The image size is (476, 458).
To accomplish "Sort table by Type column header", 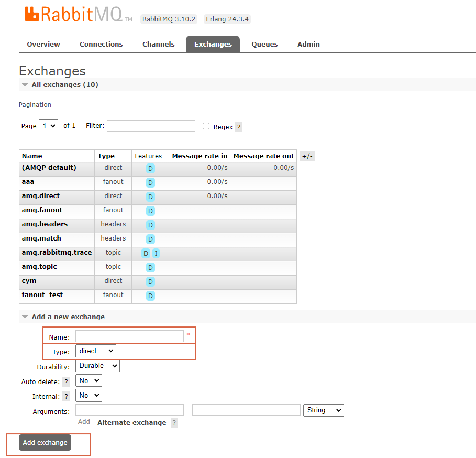I will 106,156.
